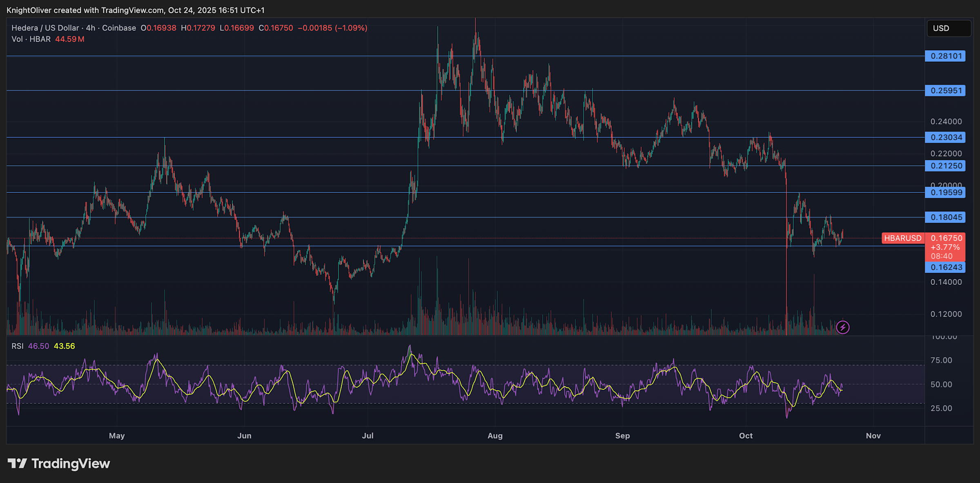The height and width of the screenshot is (483, 980).
Task: Click the 0.23034 price level label
Action: pyautogui.click(x=944, y=137)
